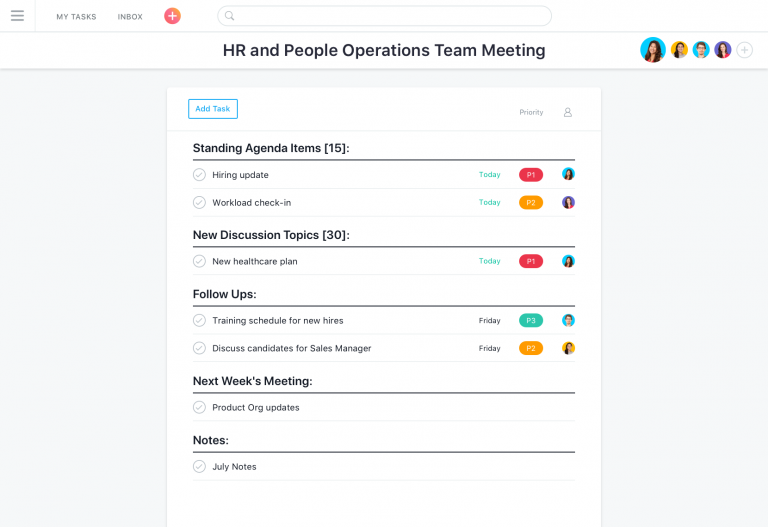Open the largest member avatar in the header
Screen dimensions: 768x527
(x=653, y=50)
